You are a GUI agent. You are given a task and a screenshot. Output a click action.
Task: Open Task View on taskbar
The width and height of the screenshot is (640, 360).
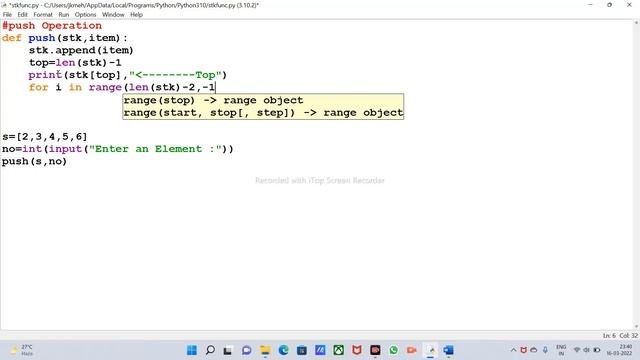tap(228, 350)
